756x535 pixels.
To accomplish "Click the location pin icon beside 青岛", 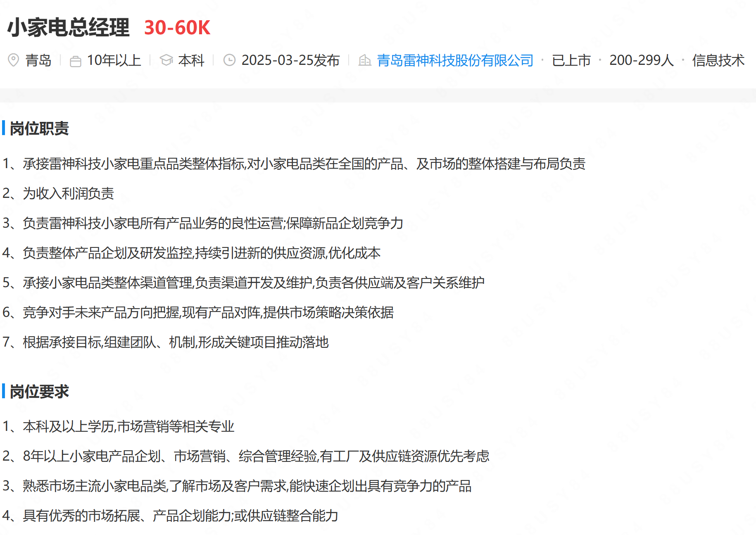I will pos(13,60).
